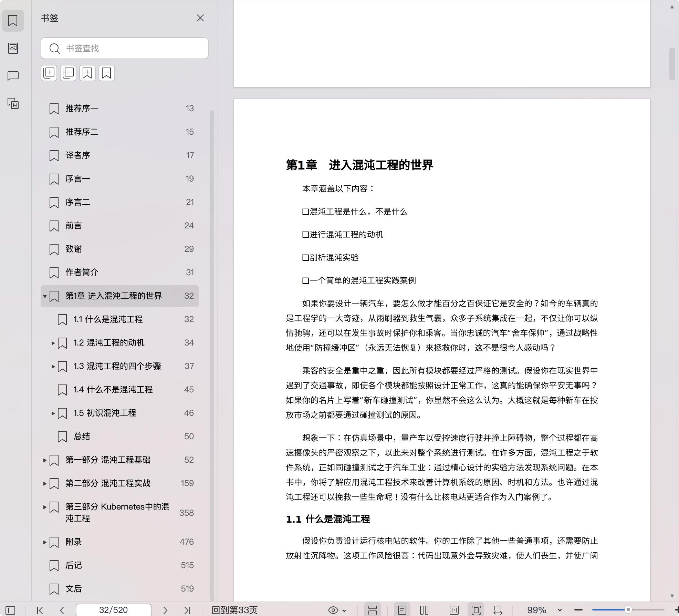This screenshot has width=679, height=616.
Task: Open the 作者简介 bookmark
Action: point(120,273)
